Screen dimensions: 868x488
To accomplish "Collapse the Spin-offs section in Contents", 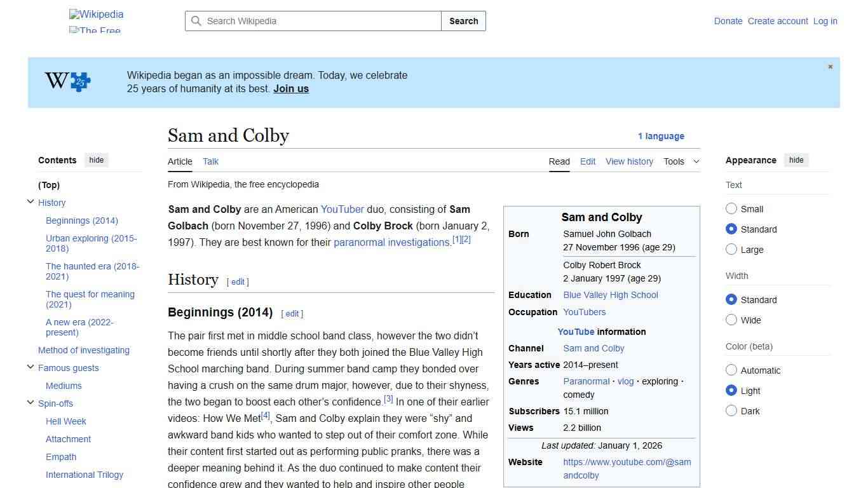I will (x=31, y=402).
